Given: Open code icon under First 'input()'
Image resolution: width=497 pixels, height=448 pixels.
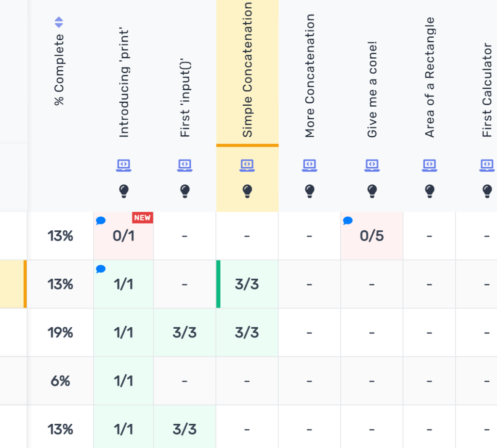Looking at the screenshot, I should tap(185, 165).
